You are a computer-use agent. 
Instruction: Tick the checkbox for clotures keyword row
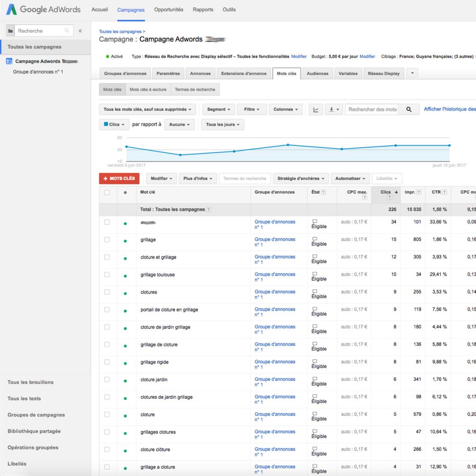tap(107, 292)
